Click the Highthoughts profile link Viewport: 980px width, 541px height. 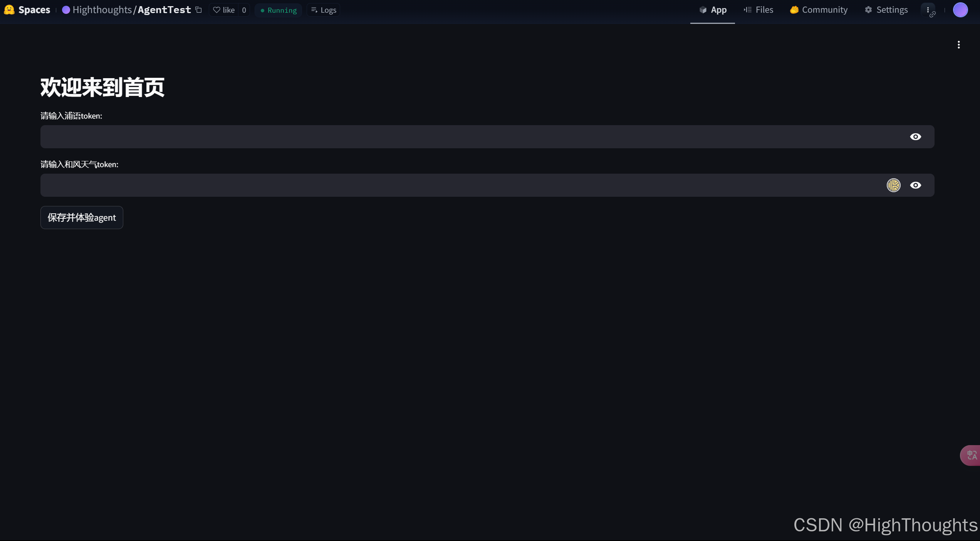[102, 10]
